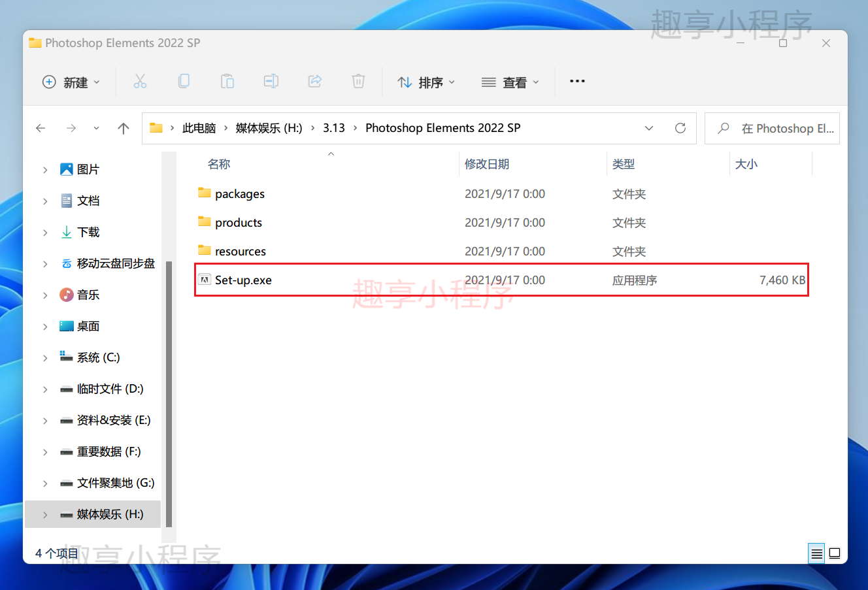Click the 7,460 KB size cell
This screenshot has width=868, height=590.
pos(782,280)
